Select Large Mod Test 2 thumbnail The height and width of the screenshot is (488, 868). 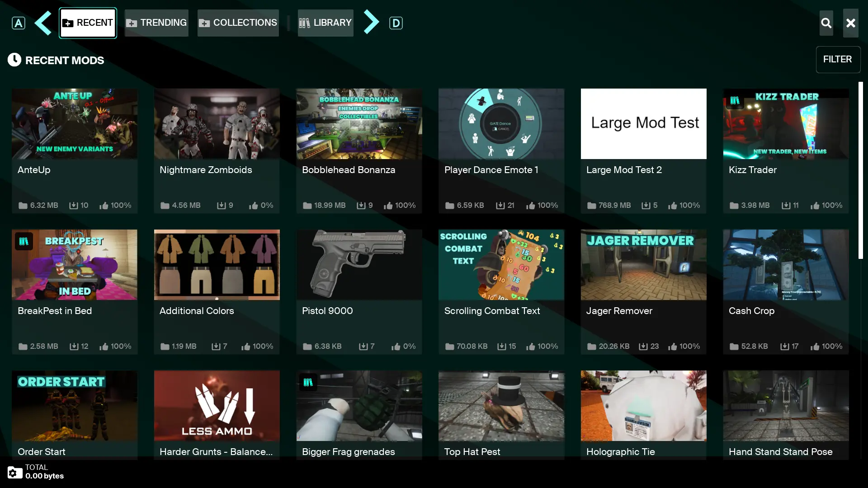pyautogui.click(x=643, y=124)
